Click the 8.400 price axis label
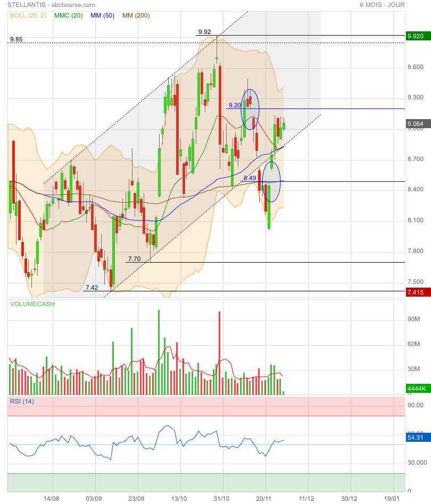This screenshot has width=431, height=504. click(x=416, y=189)
